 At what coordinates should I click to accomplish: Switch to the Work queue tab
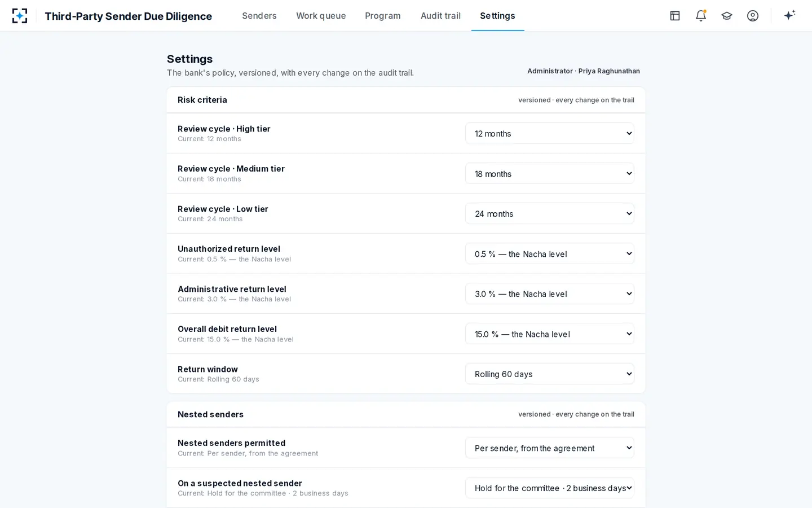[321, 16]
